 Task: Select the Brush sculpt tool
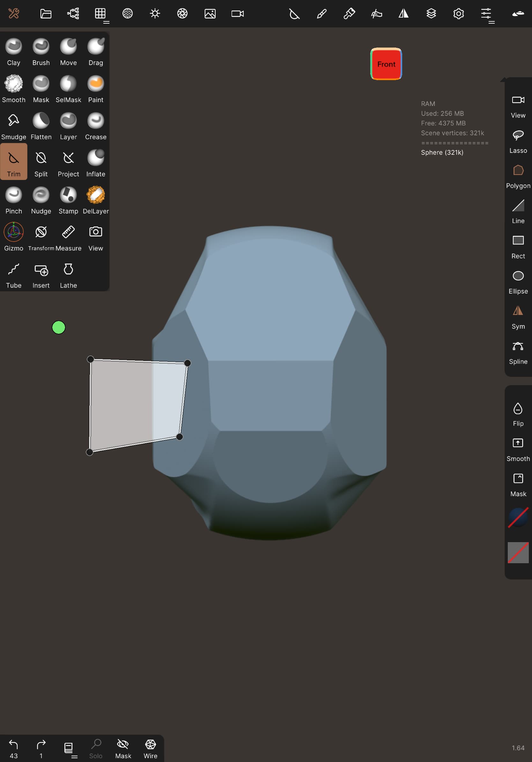click(41, 52)
